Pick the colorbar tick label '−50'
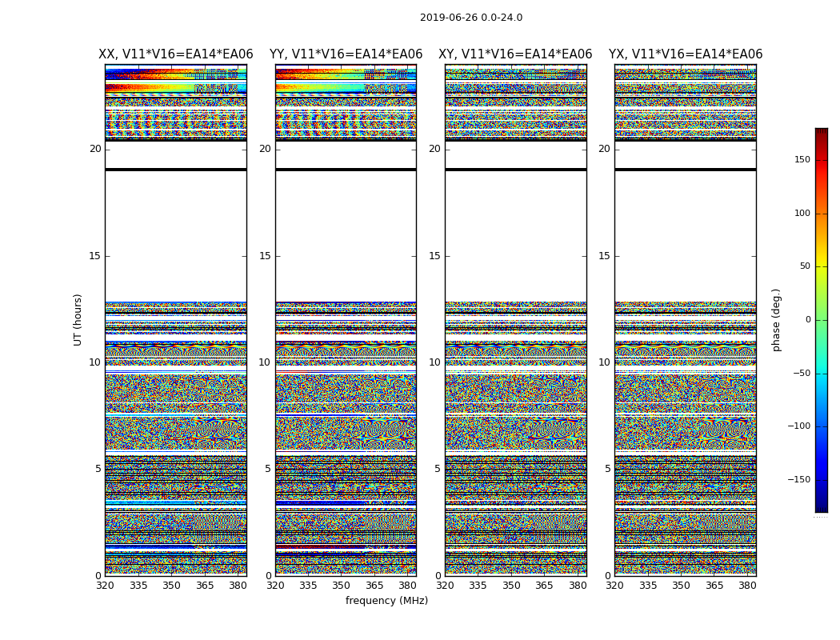The height and width of the screenshot is (640, 840). [802, 374]
